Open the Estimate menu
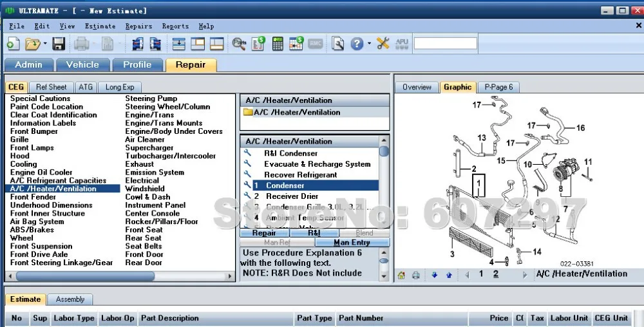Image resolution: width=644 pixels, height=327 pixels. 100,26
